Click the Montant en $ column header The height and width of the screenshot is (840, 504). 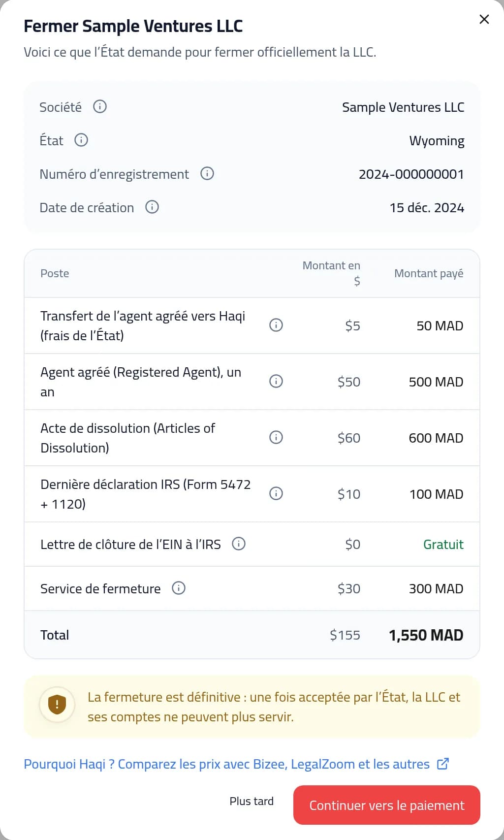tap(331, 273)
